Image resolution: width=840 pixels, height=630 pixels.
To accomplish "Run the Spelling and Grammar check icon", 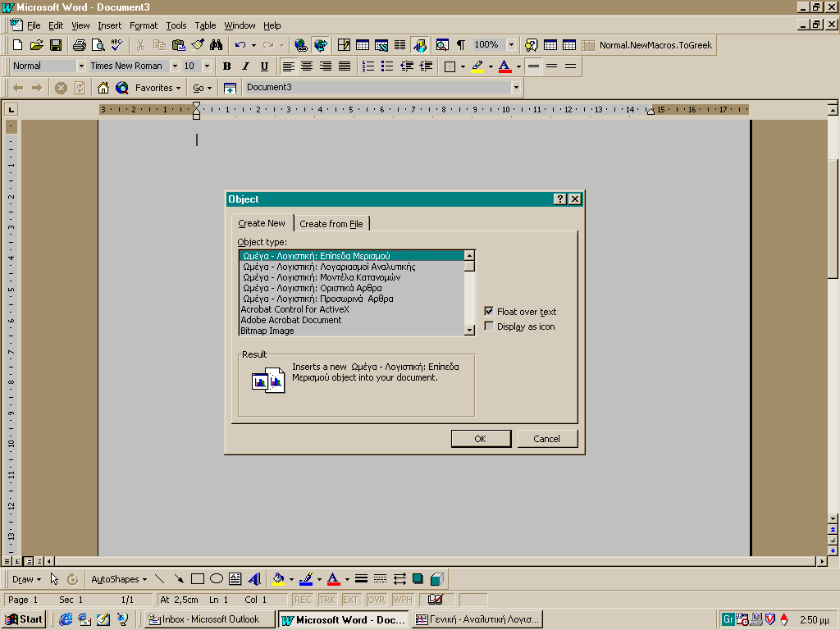I will (116, 45).
